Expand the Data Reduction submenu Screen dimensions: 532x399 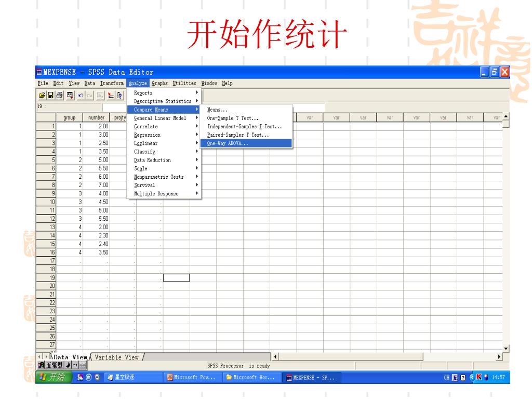point(164,160)
